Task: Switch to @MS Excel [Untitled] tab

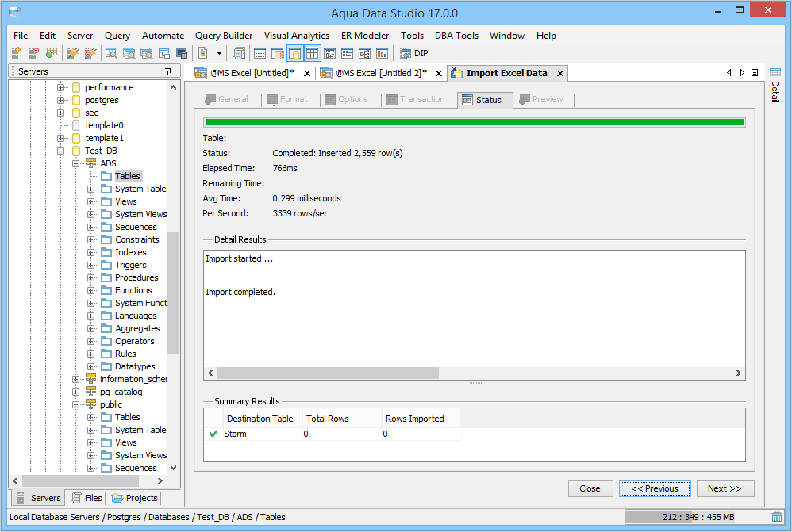Action: (252, 73)
